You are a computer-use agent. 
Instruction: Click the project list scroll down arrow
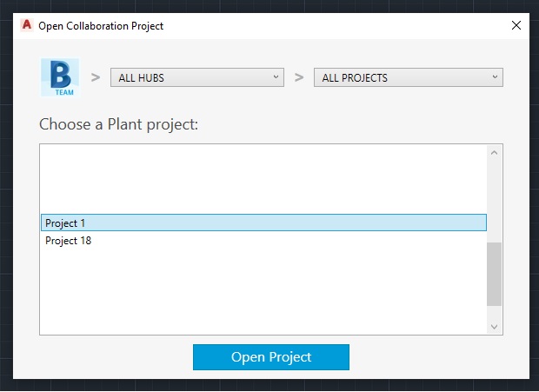click(x=495, y=327)
